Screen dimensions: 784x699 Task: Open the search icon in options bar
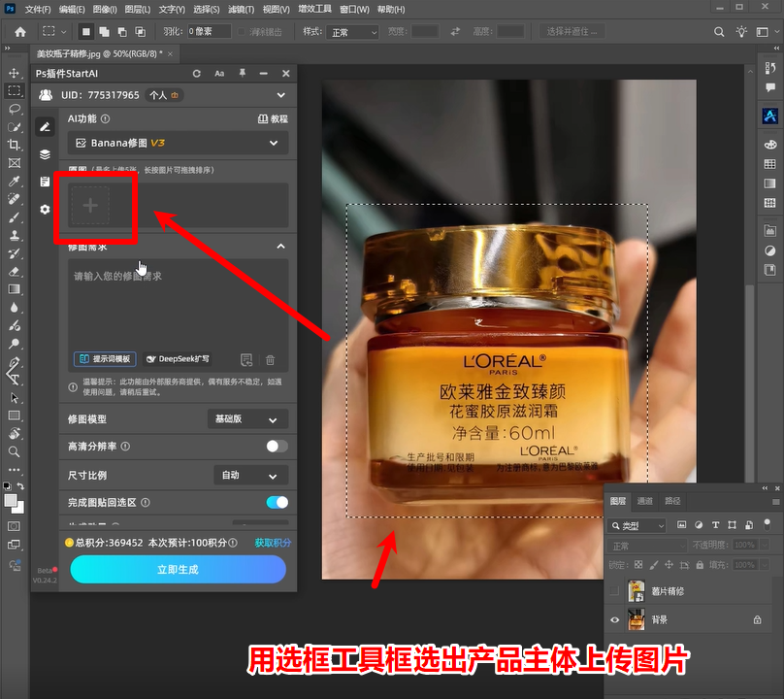coord(718,32)
